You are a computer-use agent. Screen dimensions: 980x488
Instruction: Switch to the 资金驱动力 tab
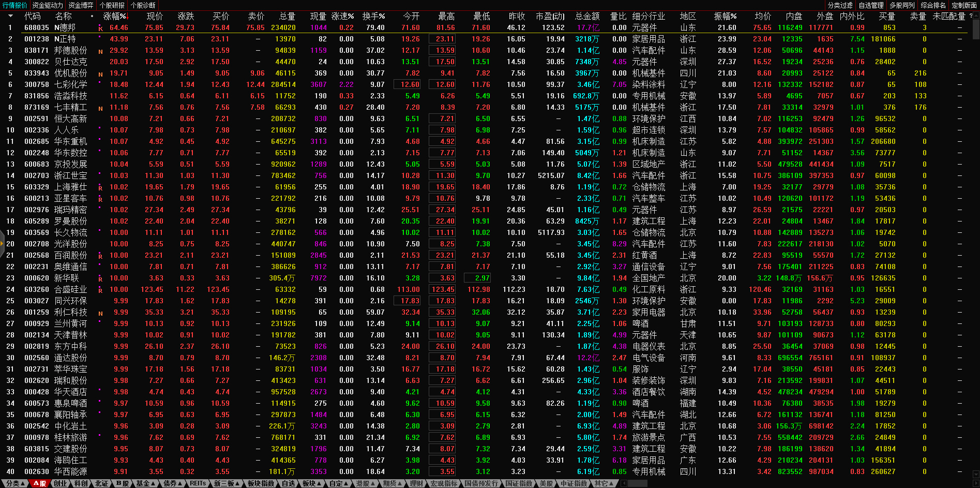pos(48,5)
